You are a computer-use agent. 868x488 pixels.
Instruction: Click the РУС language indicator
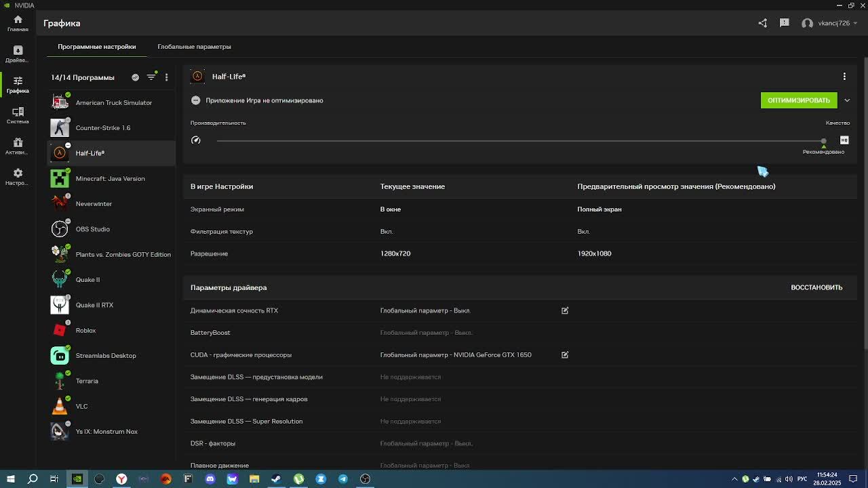click(802, 479)
